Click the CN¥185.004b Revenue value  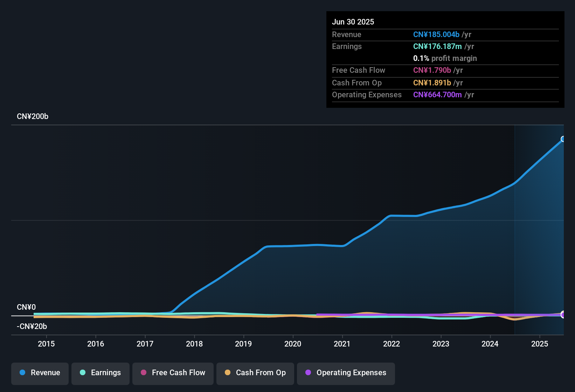click(x=436, y=34)
